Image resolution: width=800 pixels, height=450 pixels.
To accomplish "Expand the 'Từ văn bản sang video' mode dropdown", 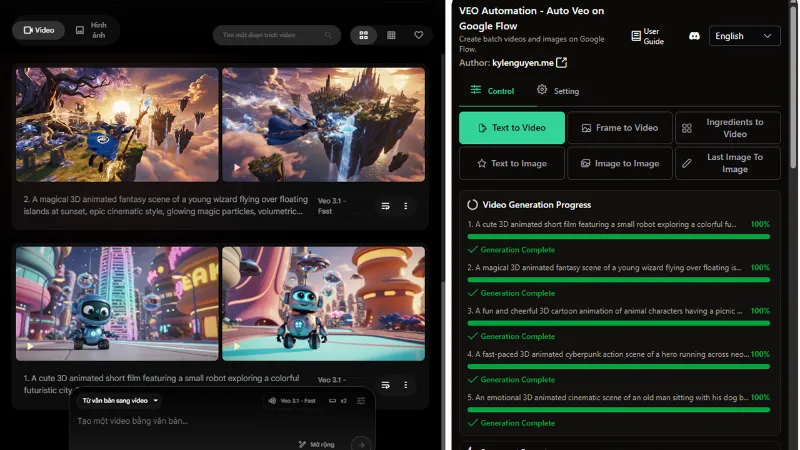I will 120,400.
